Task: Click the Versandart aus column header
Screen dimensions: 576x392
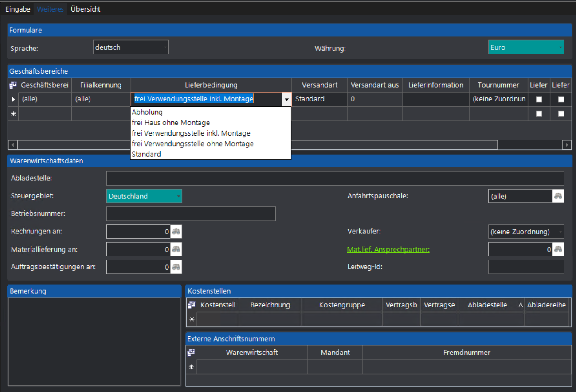Action: coord(375,85)
